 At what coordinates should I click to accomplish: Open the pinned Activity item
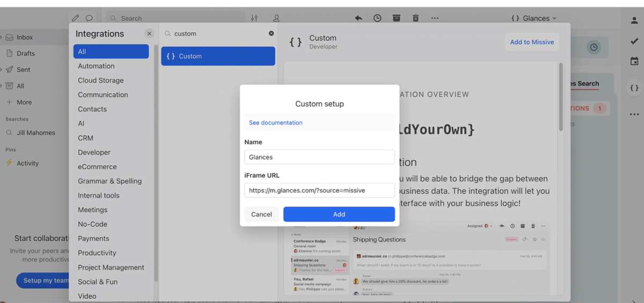pyautogui.click(x=27, y=164)
